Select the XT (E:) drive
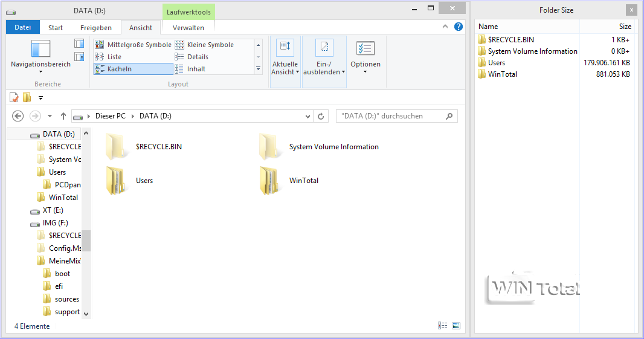The height and width of the screenshot is (339, 644). point(53,210)
